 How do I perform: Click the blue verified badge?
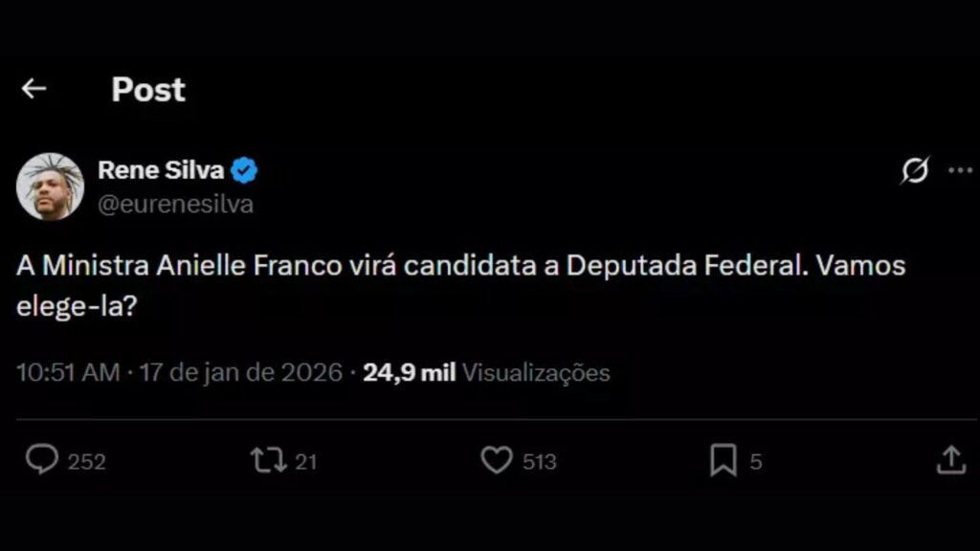pyautogui.click(x=245, y=171)
